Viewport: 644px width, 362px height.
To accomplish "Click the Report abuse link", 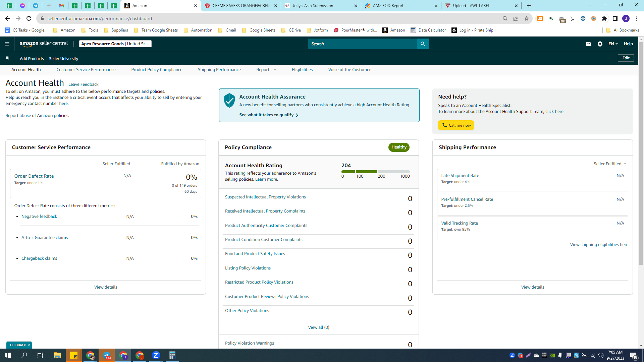I will [x=18, y=116].
